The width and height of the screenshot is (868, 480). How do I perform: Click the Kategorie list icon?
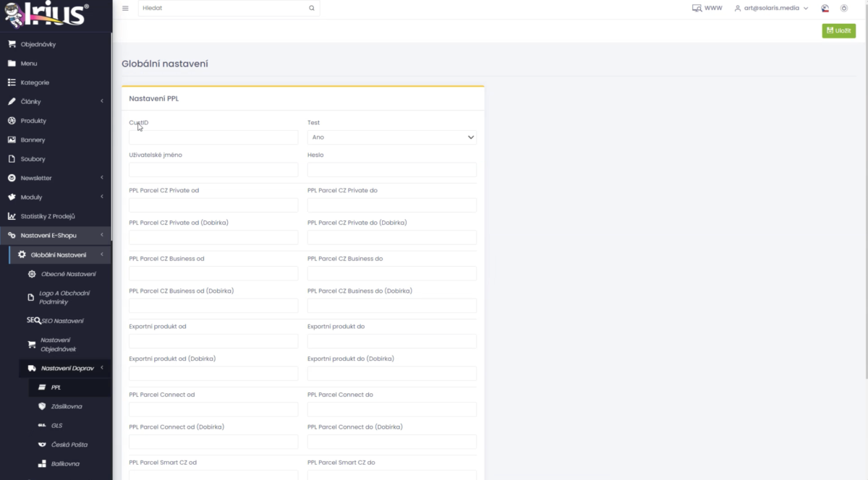pyautogui.click(x=12, y=82)
